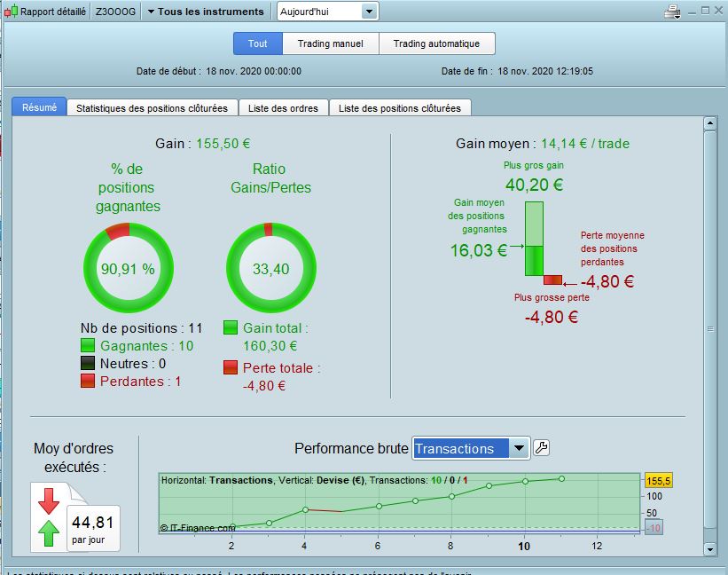This screenshot has height=575, width=728.
Task: Minimize the report window
Action: pos(692,12)
